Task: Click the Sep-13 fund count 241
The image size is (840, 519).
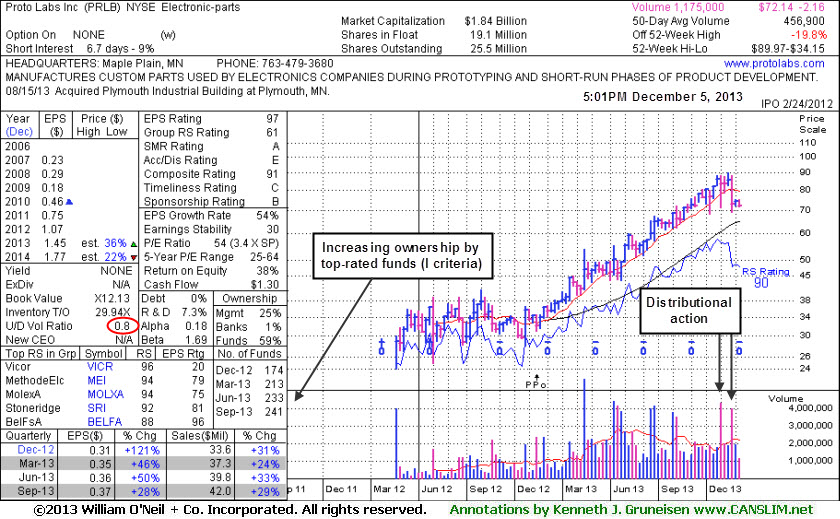Action: pyautogui.click(x=274, y=412)
